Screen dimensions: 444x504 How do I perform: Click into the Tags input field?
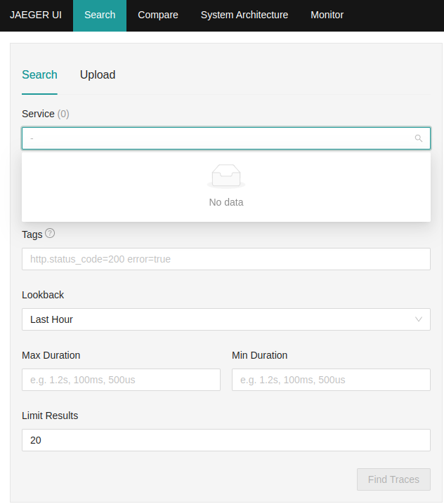226,259
